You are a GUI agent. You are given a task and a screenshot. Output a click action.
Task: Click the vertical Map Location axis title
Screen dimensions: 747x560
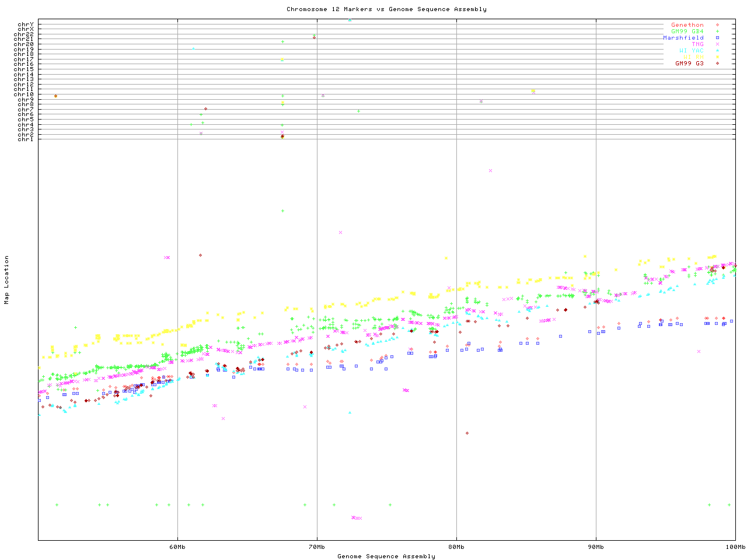(x=7, y=280)
